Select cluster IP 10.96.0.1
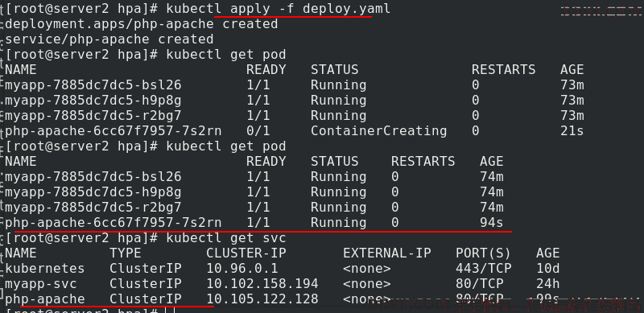 click(242, 268)
